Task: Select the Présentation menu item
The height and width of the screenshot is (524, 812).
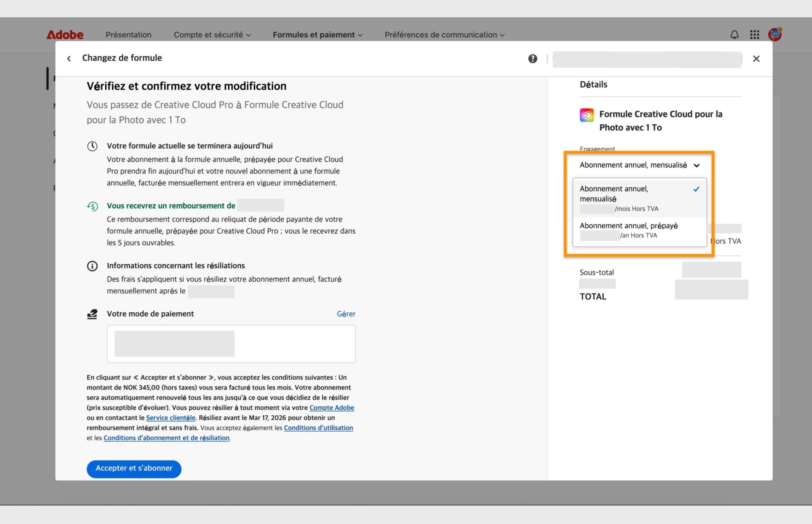Action: (128, 35)
